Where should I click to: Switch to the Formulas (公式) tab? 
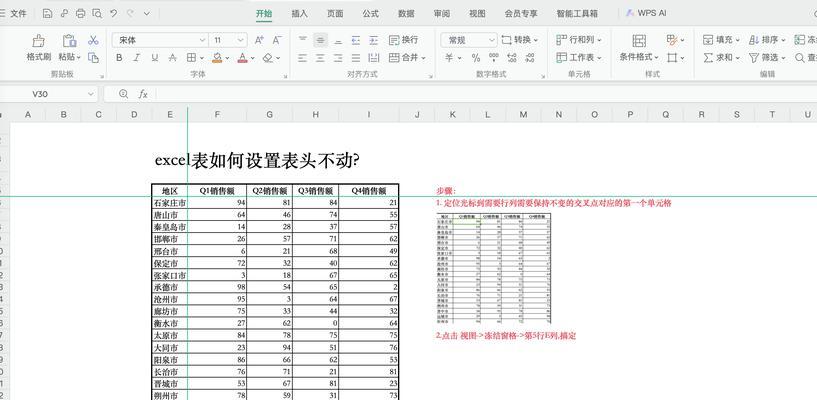370,14
